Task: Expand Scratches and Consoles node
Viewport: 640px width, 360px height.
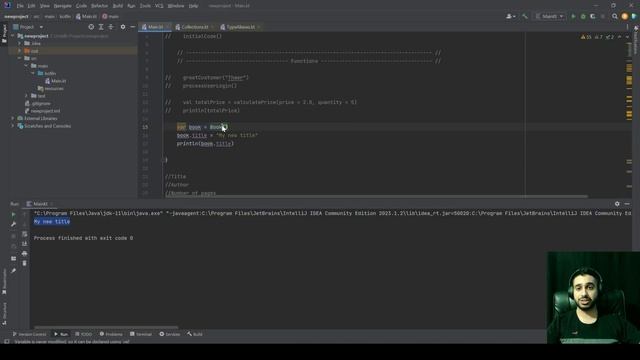Action: pos(13,126)
